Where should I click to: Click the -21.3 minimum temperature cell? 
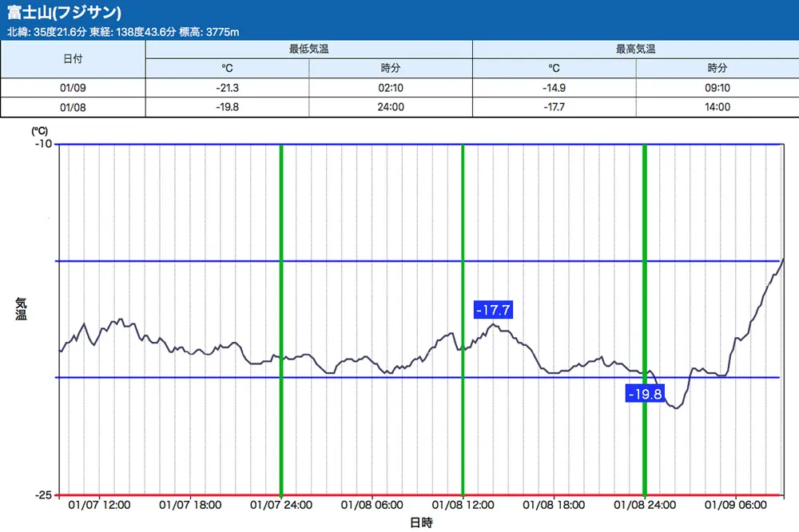click(227, 88)
